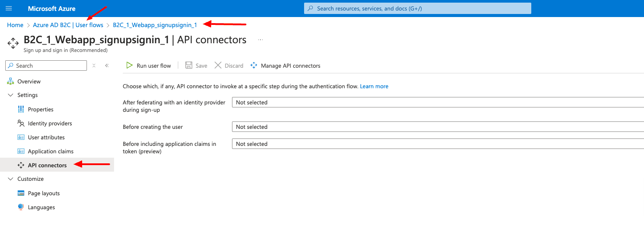Screen dimensions: 644x228
Task: Click the Learn more link
Action: pos(374,86)
